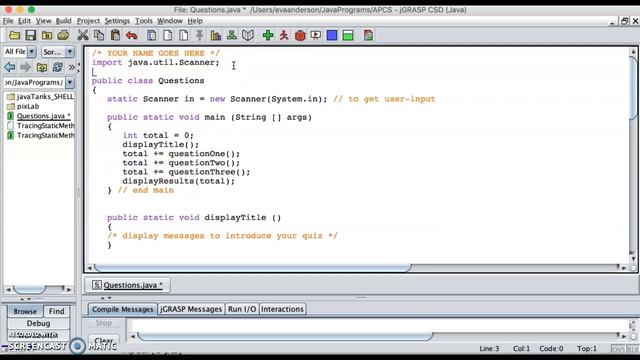Click the green window toolbar icon
640x360 pixels.
pos(348,36)
